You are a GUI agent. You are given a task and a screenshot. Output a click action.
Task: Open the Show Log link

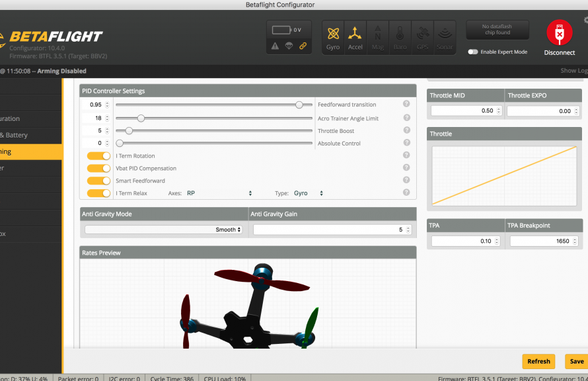(x=574, y=71)
